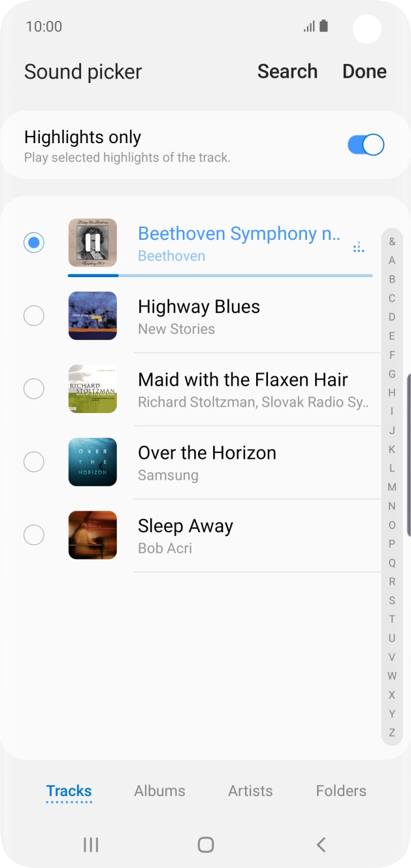The image size is (411, 868).
Task: Pause the playing Beethoven Symphony track
Action: 93,242
